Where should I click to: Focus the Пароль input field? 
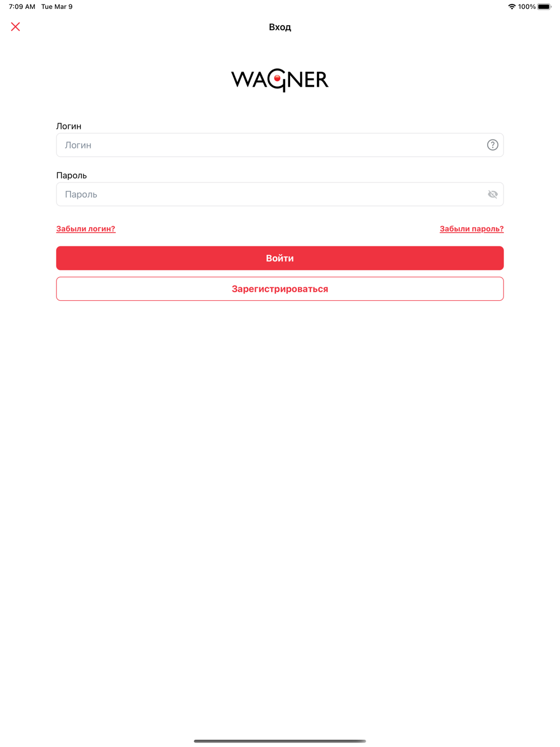click(x=280, y=194)
